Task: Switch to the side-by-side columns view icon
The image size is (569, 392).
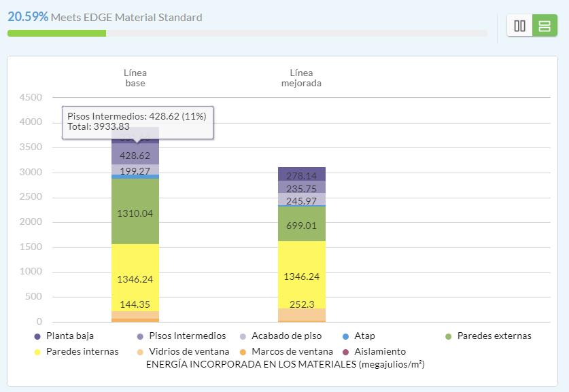Action: [x=520, y=26]
